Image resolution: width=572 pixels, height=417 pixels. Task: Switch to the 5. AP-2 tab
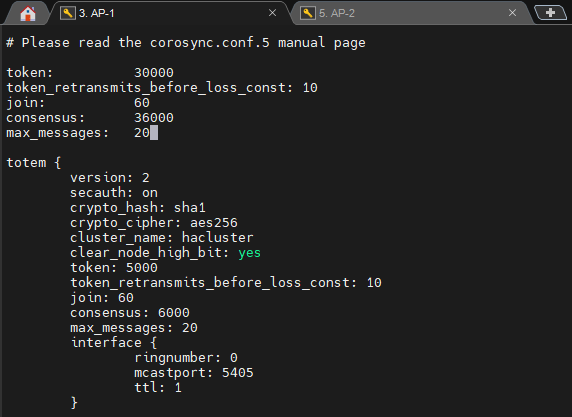pyautogui.click(x=409, y=13)
